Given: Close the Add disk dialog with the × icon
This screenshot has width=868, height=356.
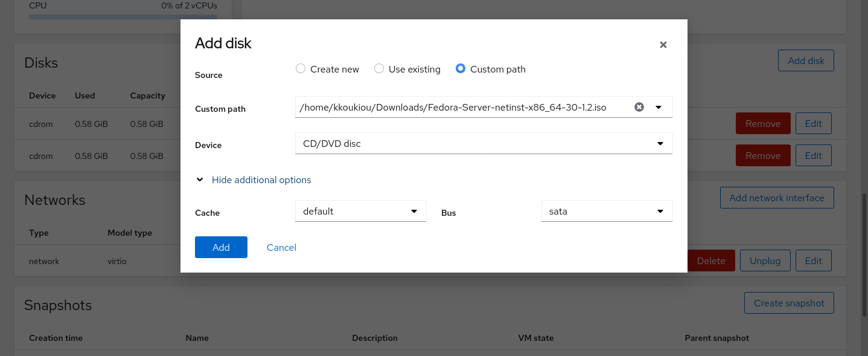Looking at the screenshot, I should click(663, 44).
